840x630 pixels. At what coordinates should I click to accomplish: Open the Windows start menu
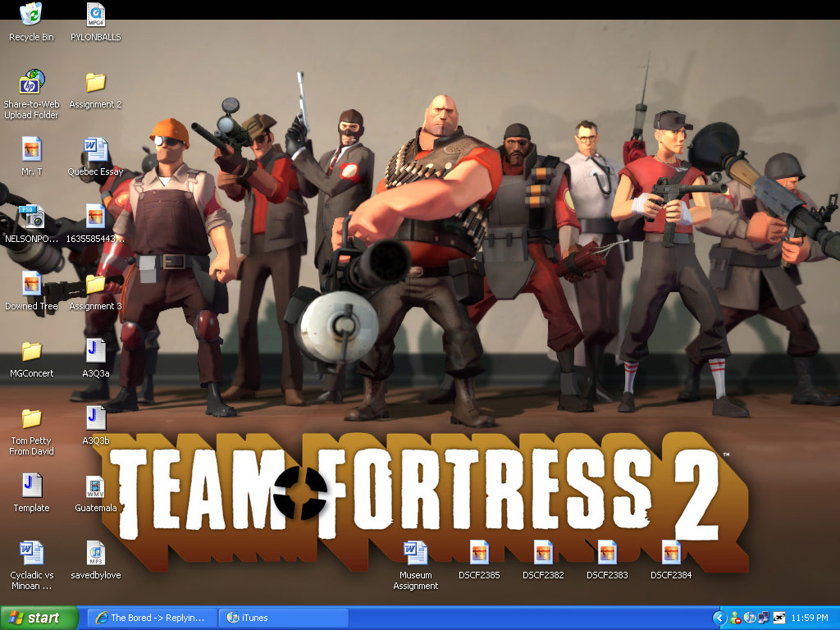tap(39, 618)
